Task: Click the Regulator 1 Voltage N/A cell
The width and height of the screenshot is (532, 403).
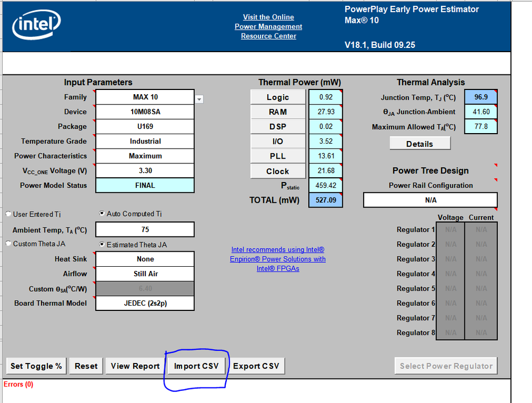Action: pos(451,229)
